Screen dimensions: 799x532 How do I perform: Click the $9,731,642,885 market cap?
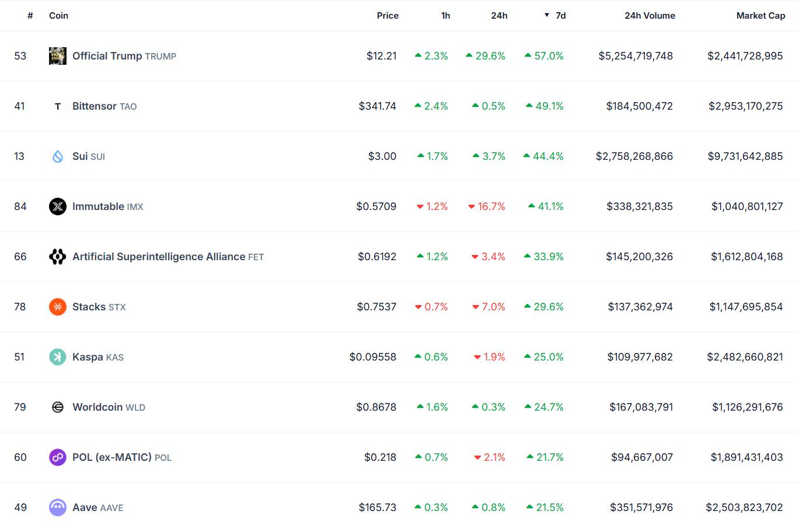tap(745, 156)
